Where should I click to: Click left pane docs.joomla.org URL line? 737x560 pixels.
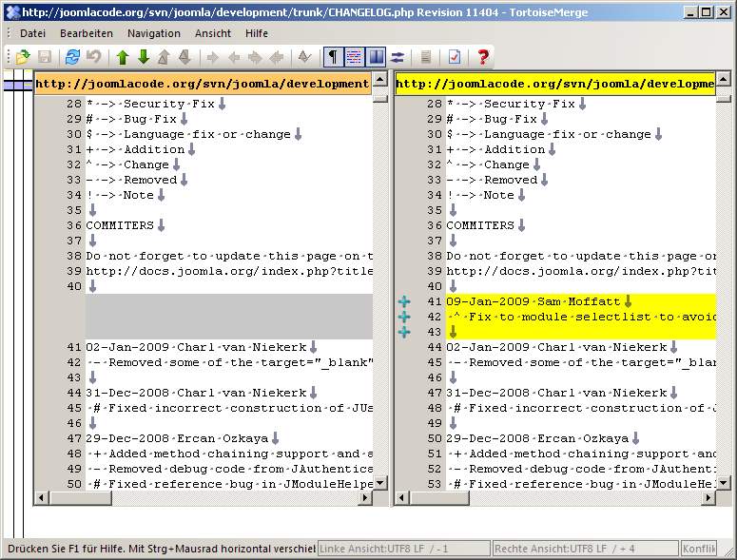click(x=229, y=271)
